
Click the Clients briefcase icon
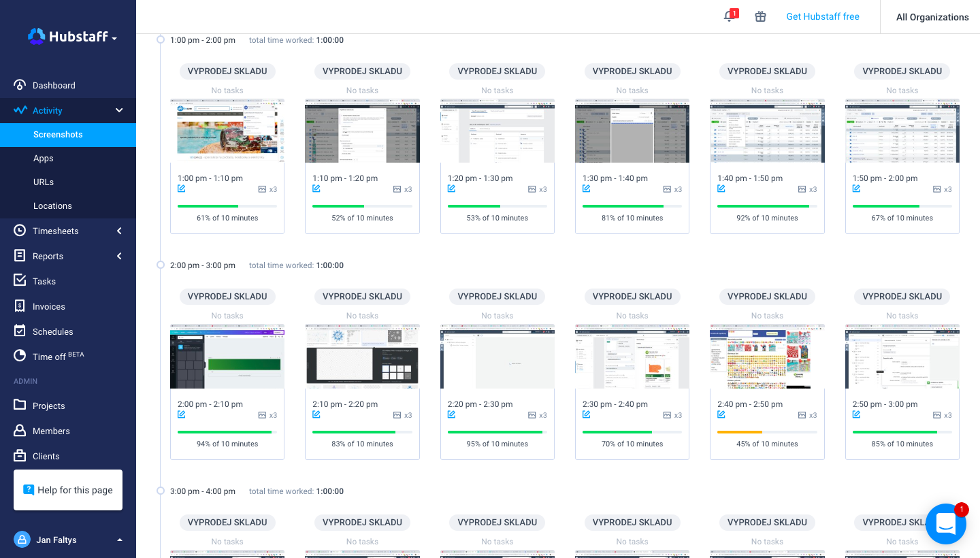pyautogui.click(x=20, y=456)
